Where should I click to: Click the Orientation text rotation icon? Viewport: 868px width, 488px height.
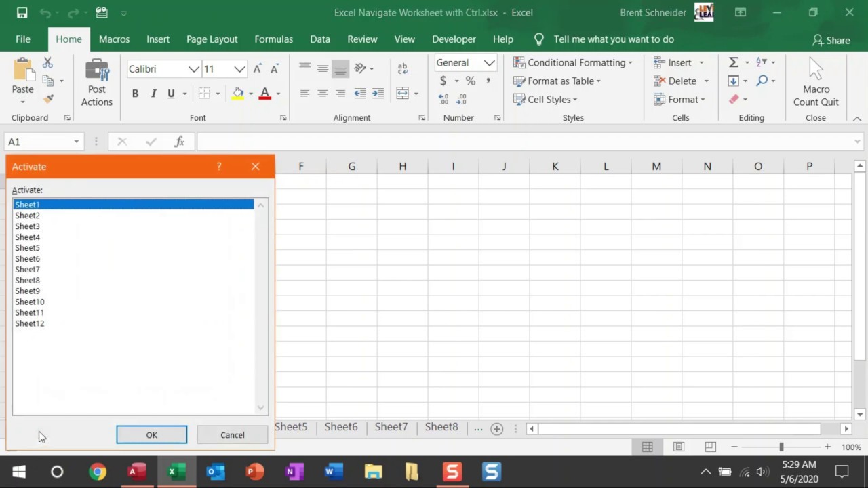click(360, 68)
